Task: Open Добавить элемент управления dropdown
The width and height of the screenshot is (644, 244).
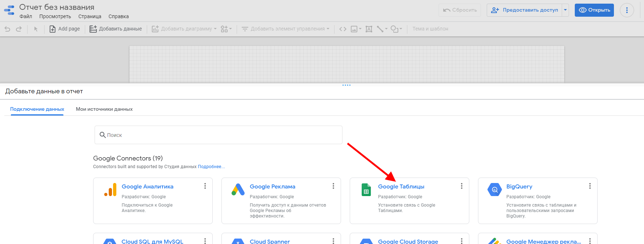Action: (x=286, y=29)
